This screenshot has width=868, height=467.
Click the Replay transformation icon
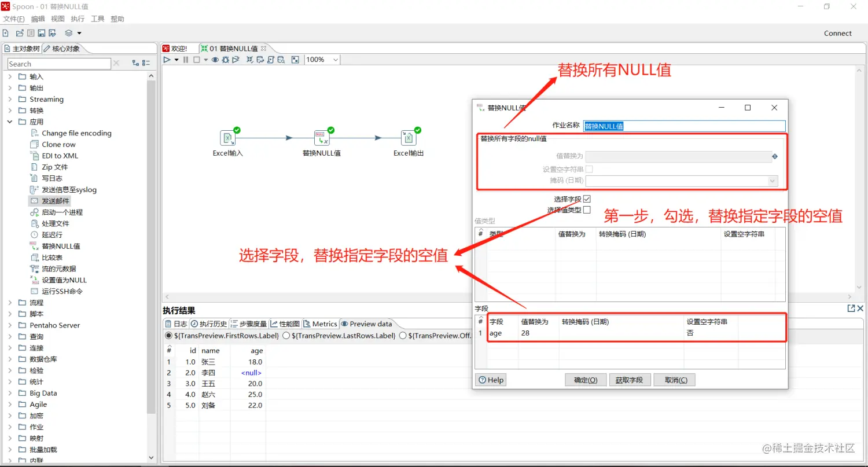pos(236,60)
